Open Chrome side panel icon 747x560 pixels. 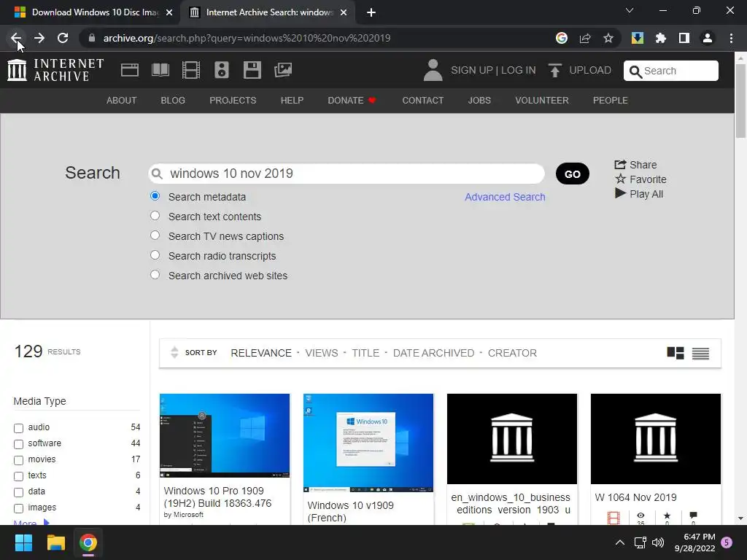(684, 38)
